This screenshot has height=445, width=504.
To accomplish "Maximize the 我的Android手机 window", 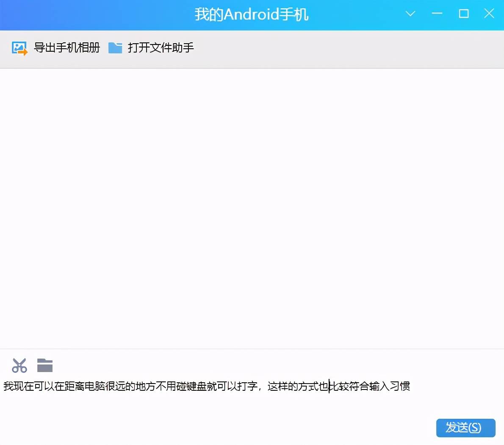I will coord(463,14).
